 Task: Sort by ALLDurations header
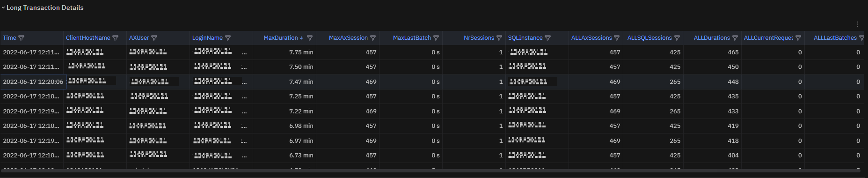click(x=712, y=38)
